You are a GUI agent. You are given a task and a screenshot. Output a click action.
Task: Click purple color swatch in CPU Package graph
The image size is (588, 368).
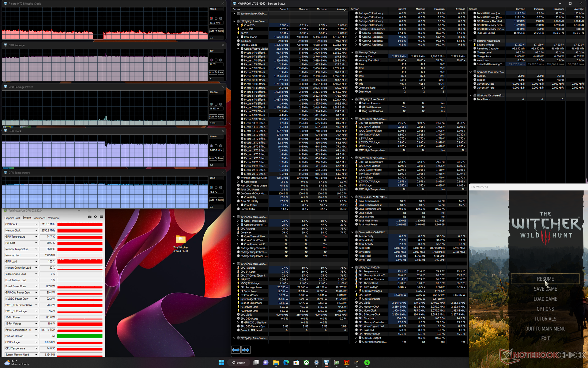pos(211,60)
